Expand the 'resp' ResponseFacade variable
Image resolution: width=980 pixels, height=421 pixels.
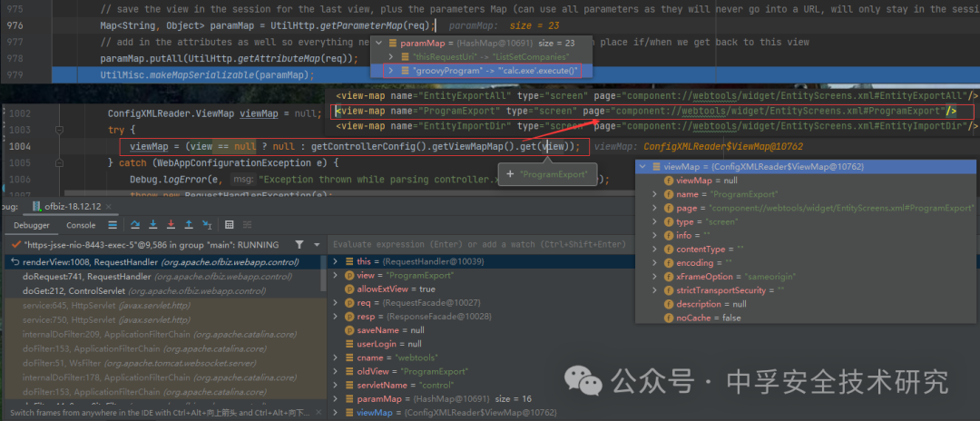pyautogui.click(x=335, y=316)
